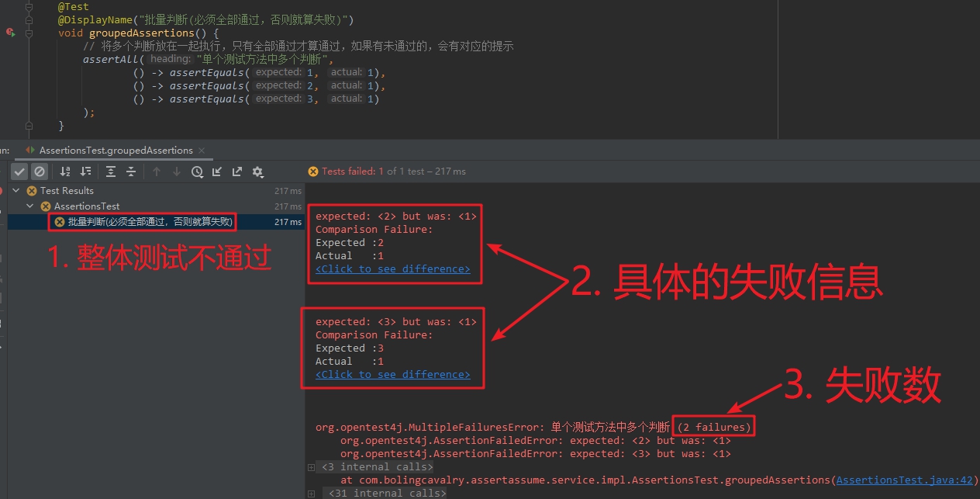Click the MultipleFailuresError message line

point(533,427)
